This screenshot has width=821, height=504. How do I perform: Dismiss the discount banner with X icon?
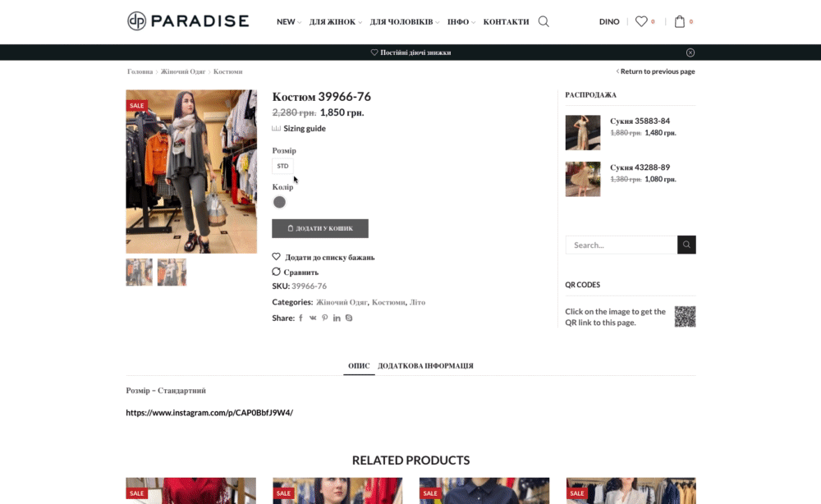pos(690,53)
